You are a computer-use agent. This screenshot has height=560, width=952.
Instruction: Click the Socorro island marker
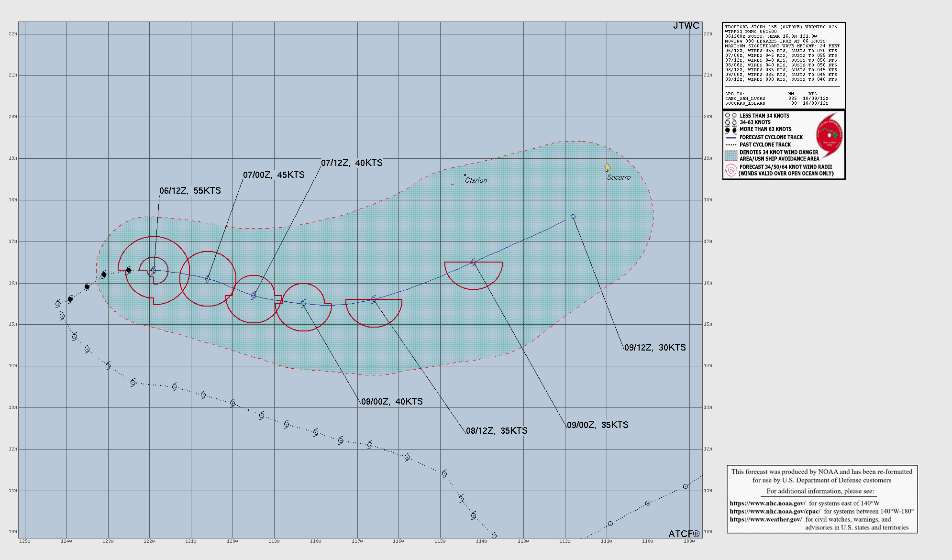607,167
